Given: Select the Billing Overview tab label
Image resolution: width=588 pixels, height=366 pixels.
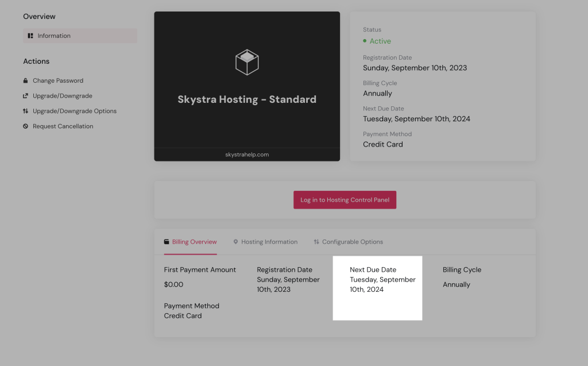Looking at the screenshot, I should [x=195, y=242].
